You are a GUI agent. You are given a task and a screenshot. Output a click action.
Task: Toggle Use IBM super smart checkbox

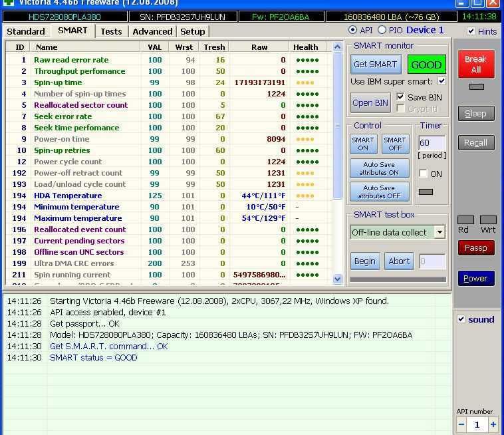(x=442, y=81)
